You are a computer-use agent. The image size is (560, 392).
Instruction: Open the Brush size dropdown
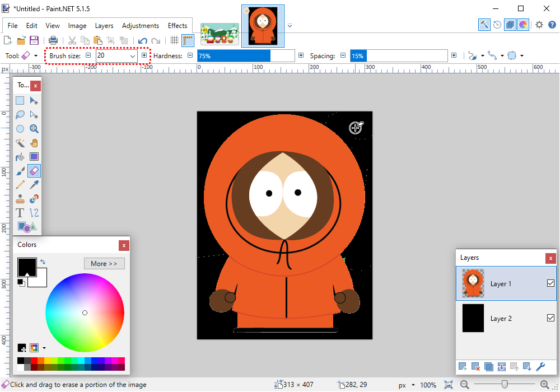[133, 56]
